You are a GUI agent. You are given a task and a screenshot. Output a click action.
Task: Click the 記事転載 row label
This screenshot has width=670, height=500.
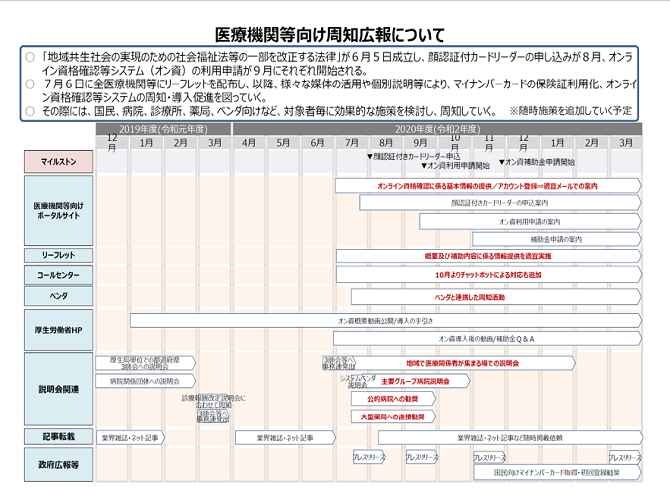[59, 436]
